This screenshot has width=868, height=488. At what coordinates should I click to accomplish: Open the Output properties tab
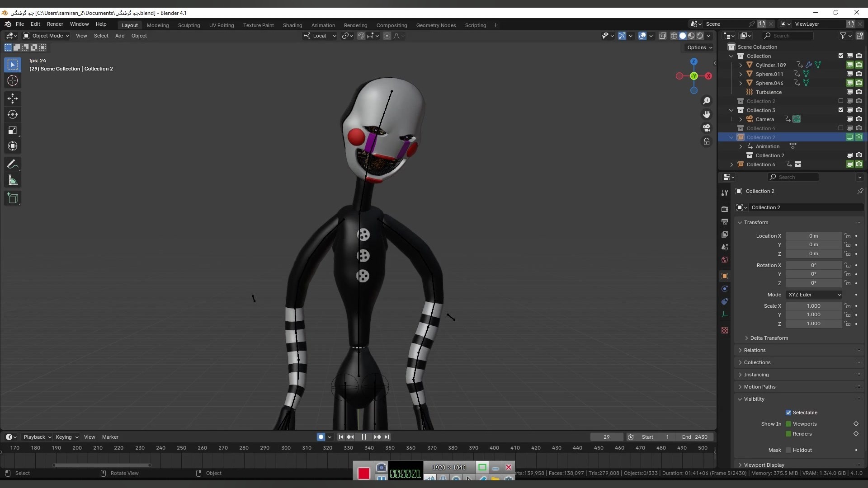pos(725,222)
